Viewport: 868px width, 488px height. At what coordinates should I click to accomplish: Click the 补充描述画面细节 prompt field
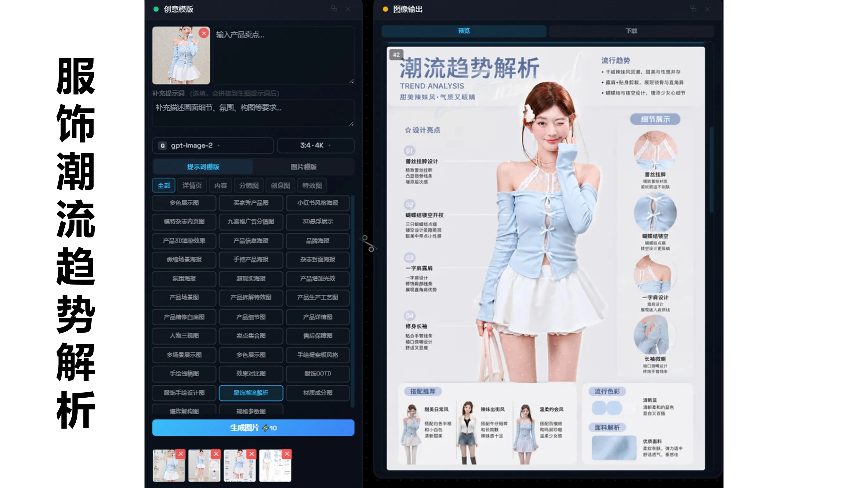click(253, 113)
